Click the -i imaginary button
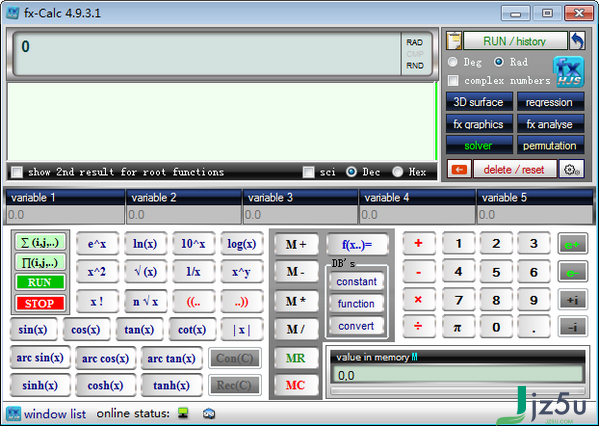Screen dimensions: 599x426 572,327
